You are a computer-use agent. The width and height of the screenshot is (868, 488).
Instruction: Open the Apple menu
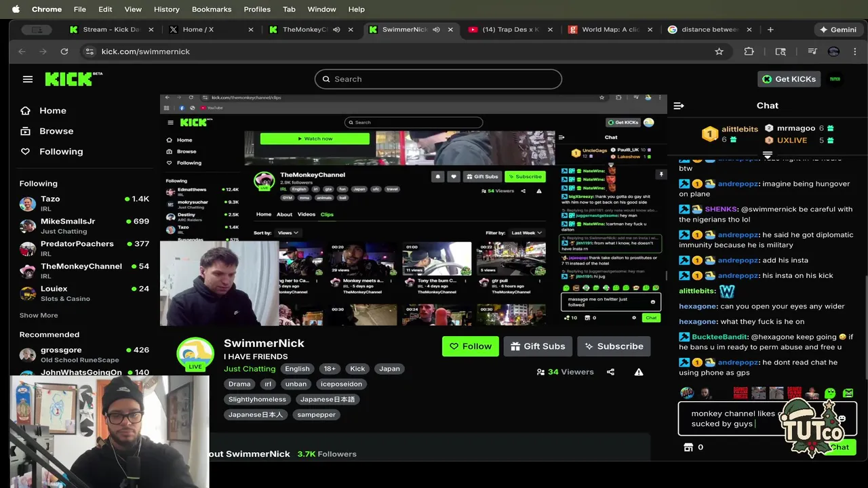coord(16,9)
